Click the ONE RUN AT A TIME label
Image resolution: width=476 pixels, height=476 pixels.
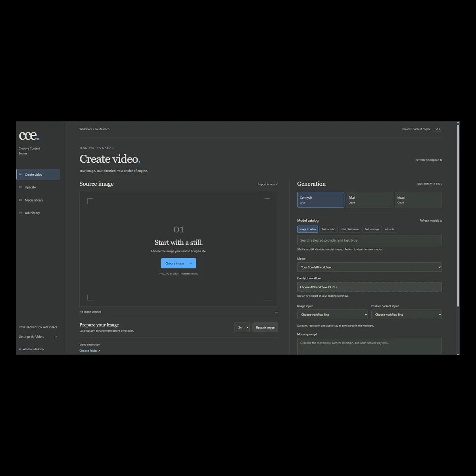pos(430,184)
